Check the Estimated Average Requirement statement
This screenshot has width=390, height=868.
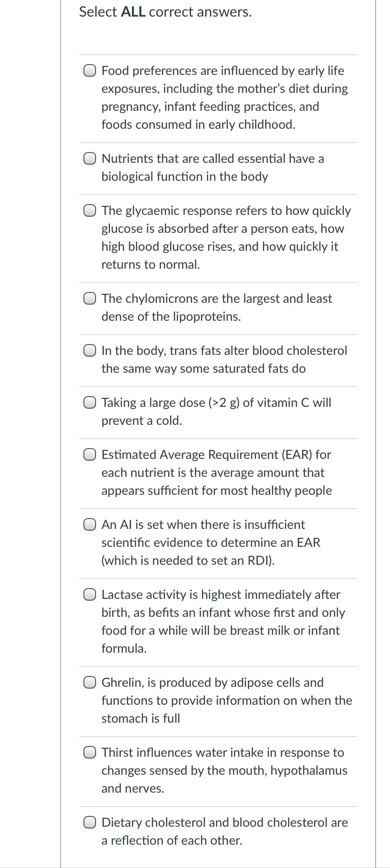point(90,454)
